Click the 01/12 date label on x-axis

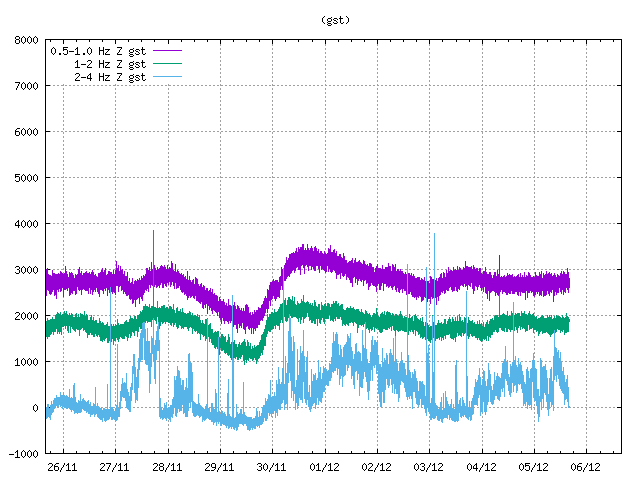point(324,467)
